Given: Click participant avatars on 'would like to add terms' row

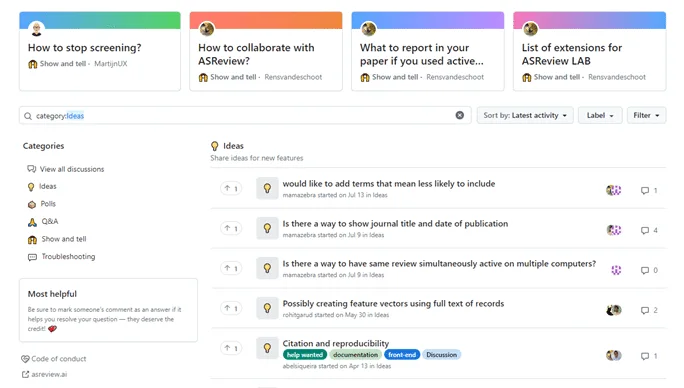Looking at the screenshot, I should tap(614, 190).
